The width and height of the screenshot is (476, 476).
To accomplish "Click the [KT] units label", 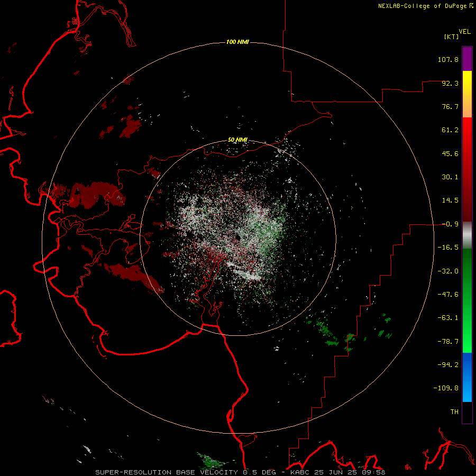I will click(452, 36).
